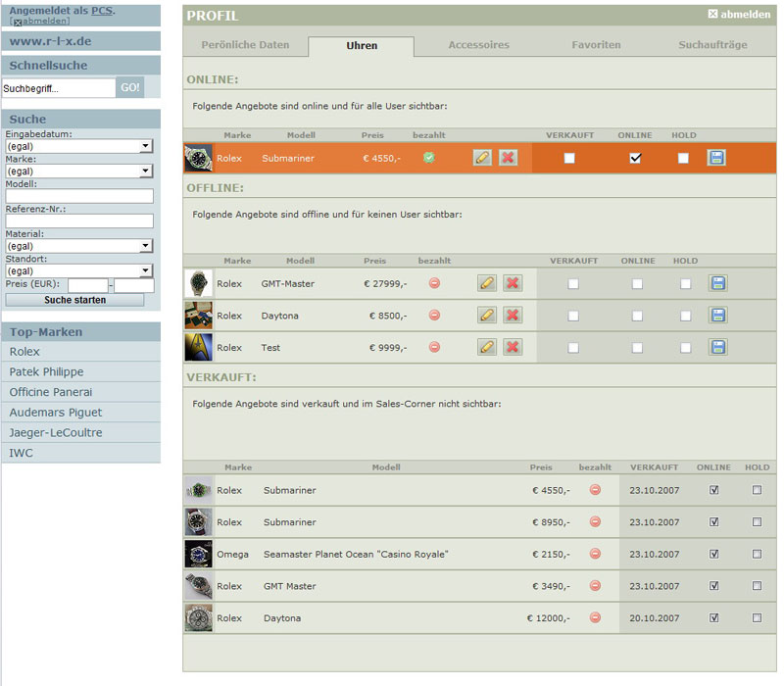Edit the Rolex Test offer
Image resolution: width=784 pixels, height=686 pixels.
(487, 348)
